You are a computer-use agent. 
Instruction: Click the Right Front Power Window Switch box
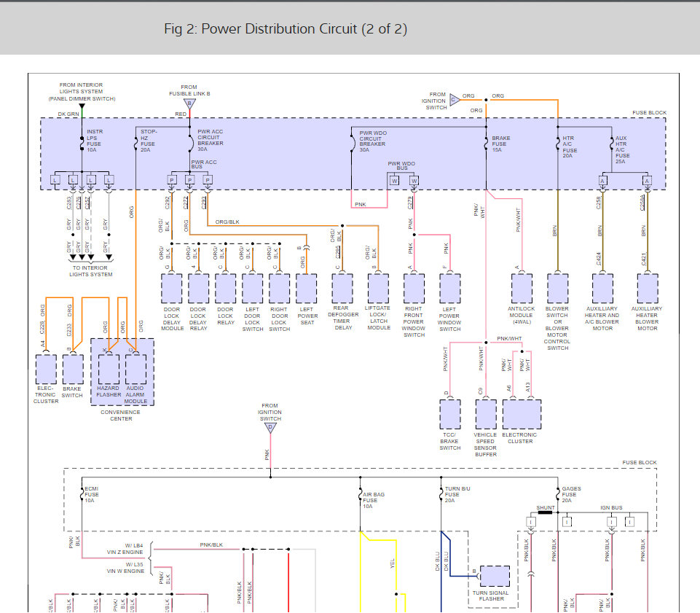pos(414,288)
